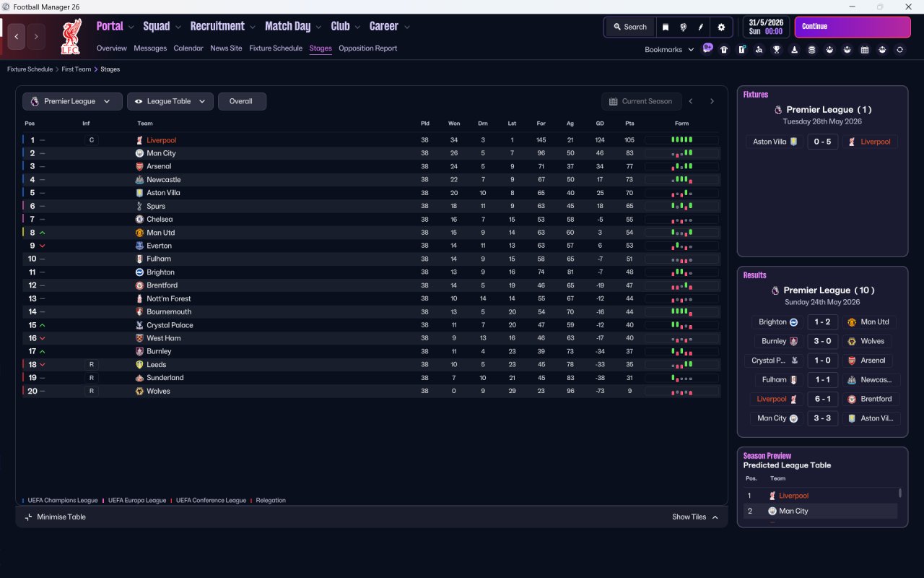Click Fixture Schedule in the breadcrumb
The width and height of the screenshot is (924, 578).
[30, 69]
